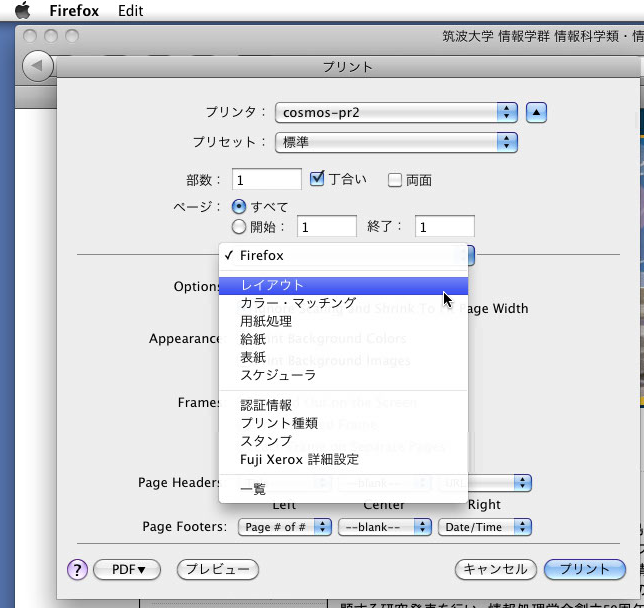Select レイアウト from the popup menu
This screenshot has width=644, height=608.
(343, 286)
